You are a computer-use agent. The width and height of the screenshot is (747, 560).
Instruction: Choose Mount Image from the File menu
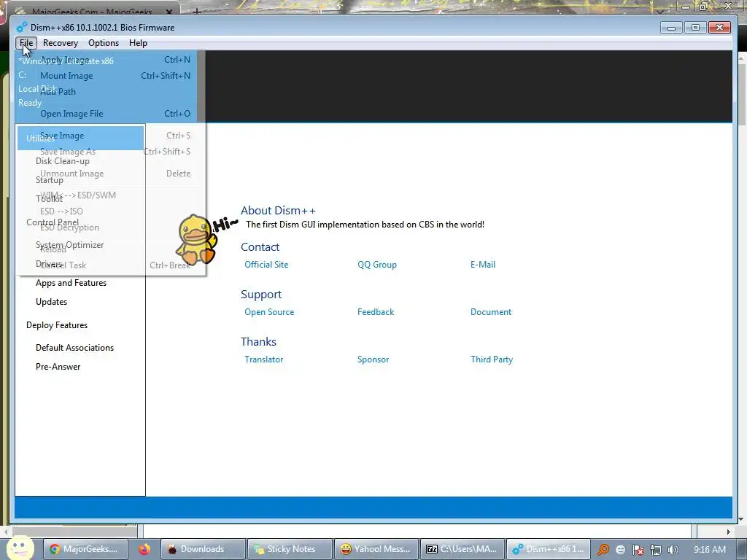coord(111,76)
